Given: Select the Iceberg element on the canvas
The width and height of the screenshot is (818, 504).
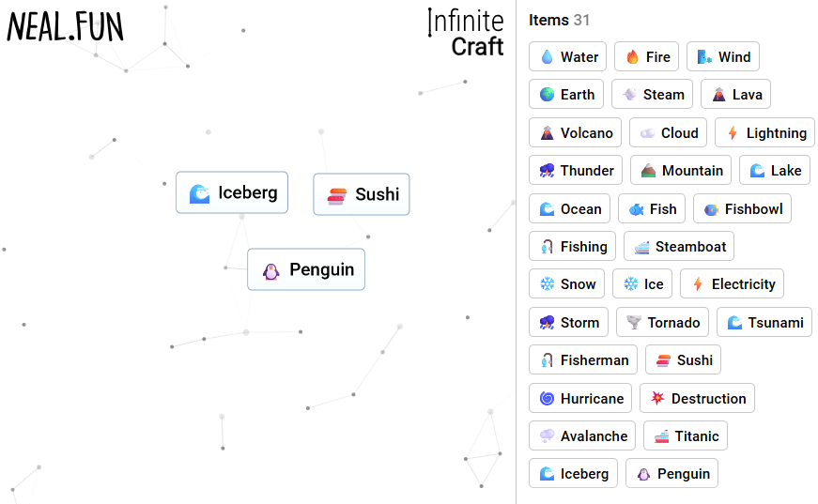Looking at the screenshot, I should click(232, 193).
